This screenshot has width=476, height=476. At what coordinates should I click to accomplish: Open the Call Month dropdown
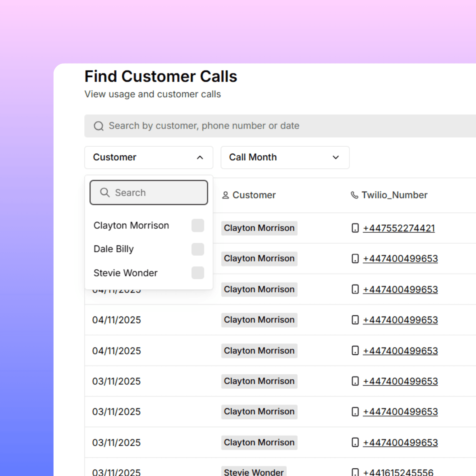285,157
